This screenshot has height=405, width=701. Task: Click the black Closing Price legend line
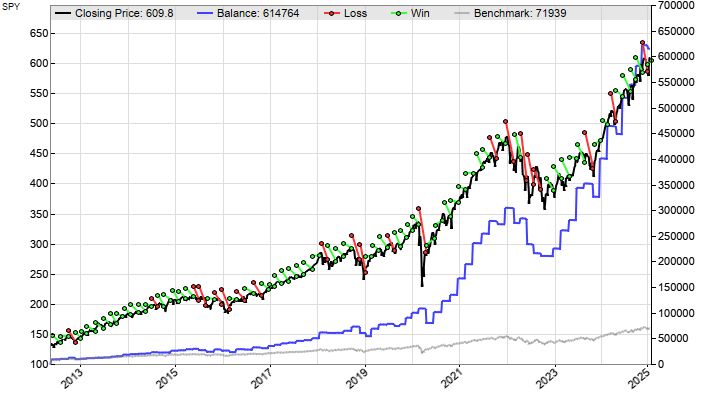(64, 15)
